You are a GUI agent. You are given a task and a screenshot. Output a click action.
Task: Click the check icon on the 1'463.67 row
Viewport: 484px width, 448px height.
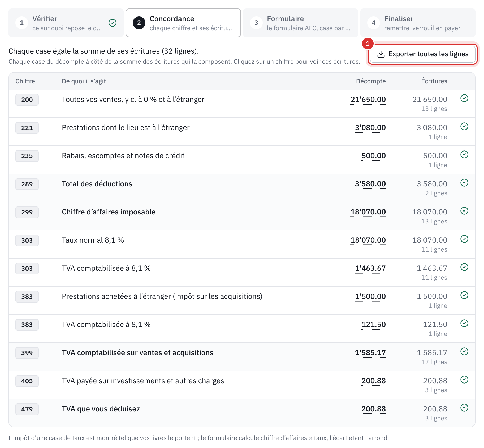click(x=464, y=267)
